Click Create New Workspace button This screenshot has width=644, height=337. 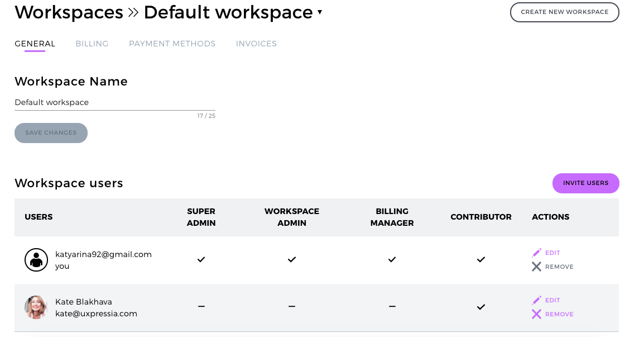[x=565, y=12]
